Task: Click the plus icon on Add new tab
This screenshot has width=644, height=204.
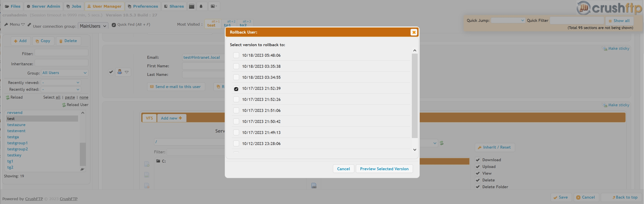Action: [x=180, y=118]
